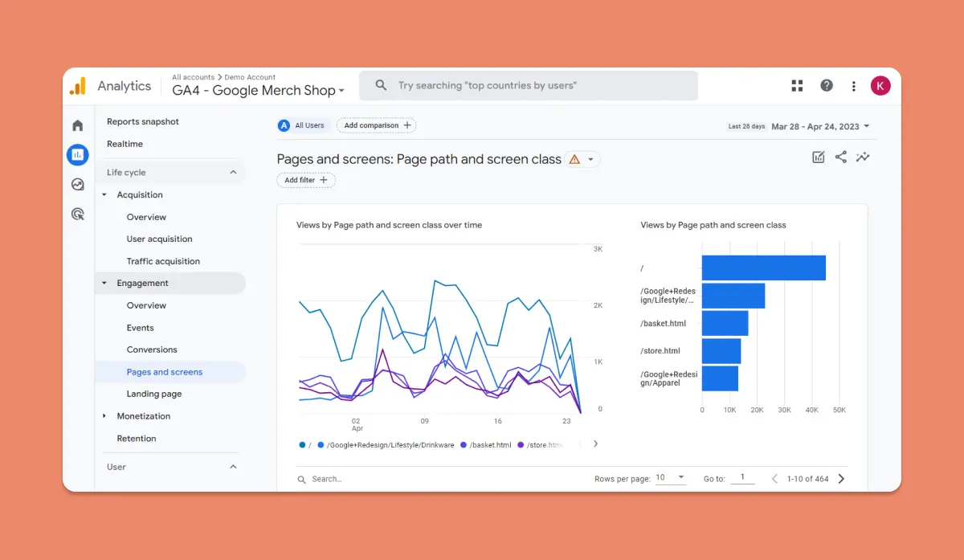Click the Go to page number field
Screen dimensions: 964x560
click(x=742, y=477)
